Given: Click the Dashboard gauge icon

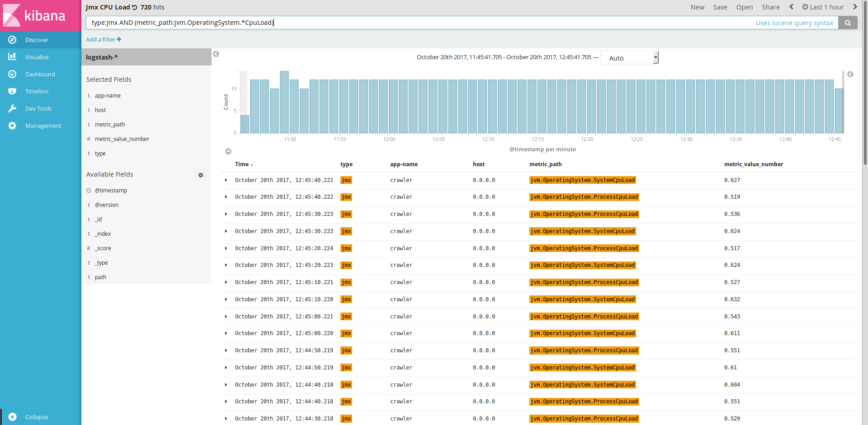Looking at the screenshot, I should [12, 74].
